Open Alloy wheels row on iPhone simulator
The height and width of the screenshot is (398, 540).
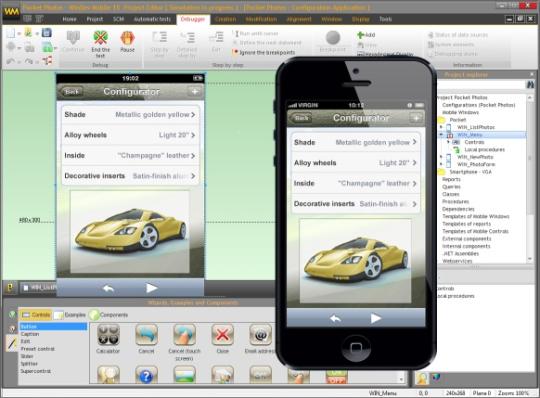pos(355,163)
